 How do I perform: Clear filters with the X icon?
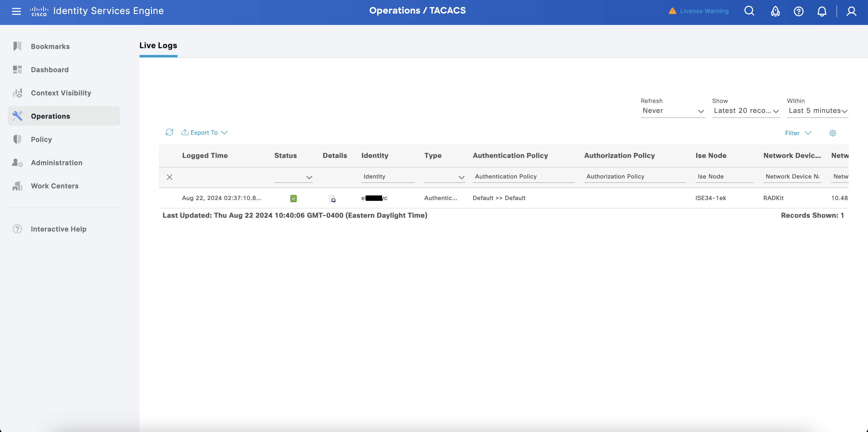(x=170, y=177)
